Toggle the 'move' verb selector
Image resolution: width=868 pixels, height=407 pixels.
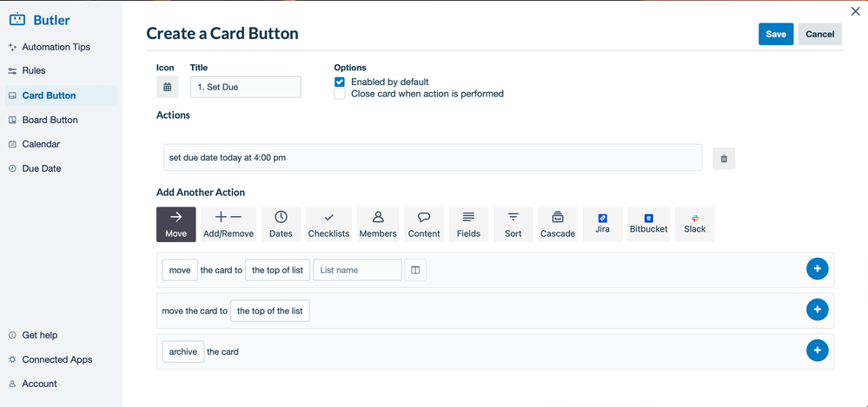180,270
